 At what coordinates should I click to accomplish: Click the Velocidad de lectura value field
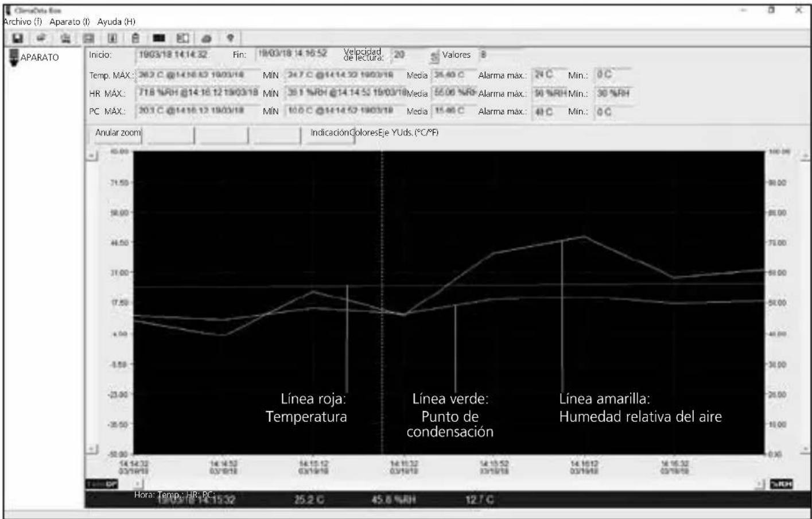click(409, 55)
